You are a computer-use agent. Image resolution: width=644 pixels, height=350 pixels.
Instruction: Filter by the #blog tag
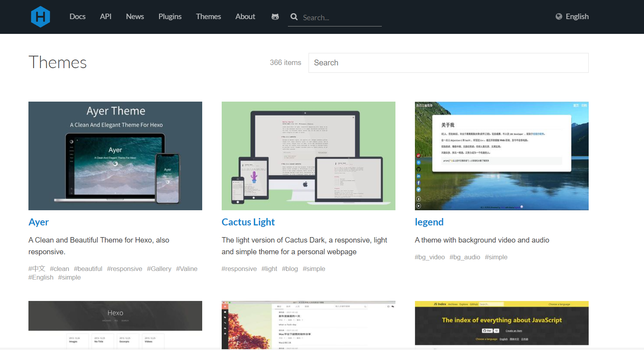tap(290, 269)
